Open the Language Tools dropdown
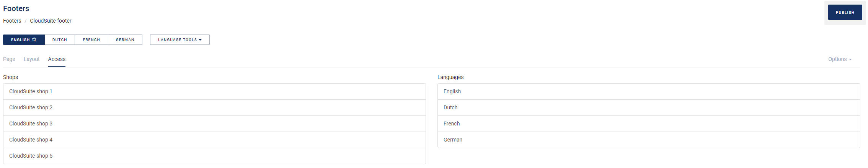 179,40
